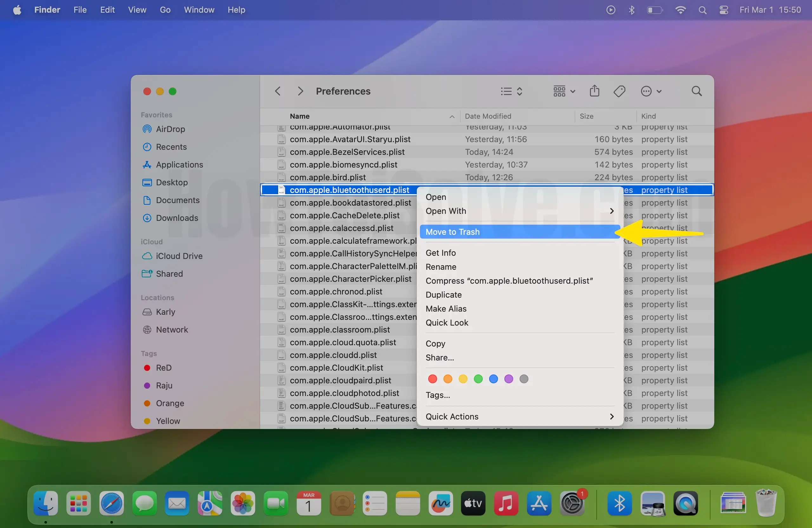The width and height of the screenshot is (812, 528).
Task: Open Downloads folder in the sidebar
Action: (177, 218)
